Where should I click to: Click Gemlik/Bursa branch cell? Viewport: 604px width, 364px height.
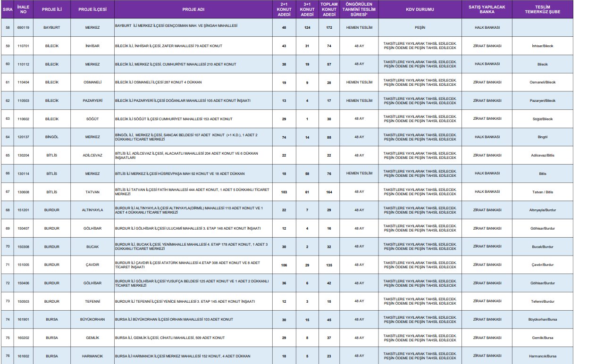click(543, 338)
